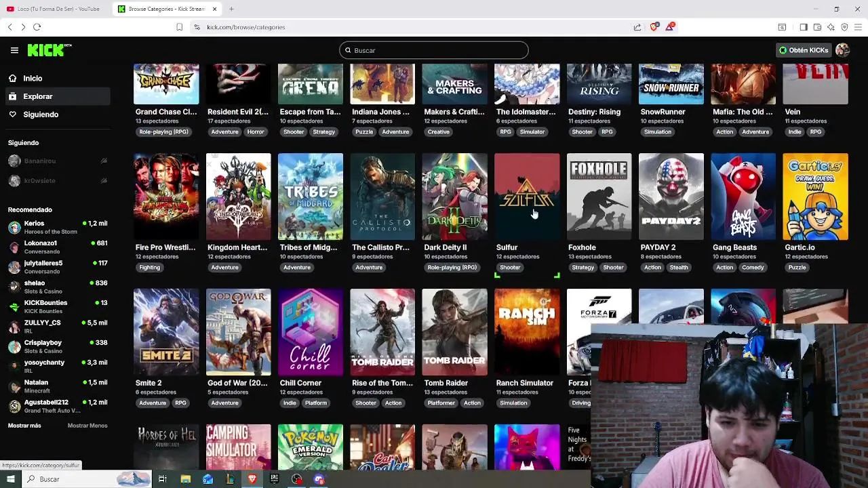Viewport: 868px width, 488px height.
Task: Open Sulfur category thumbnail
Action: 527,197
